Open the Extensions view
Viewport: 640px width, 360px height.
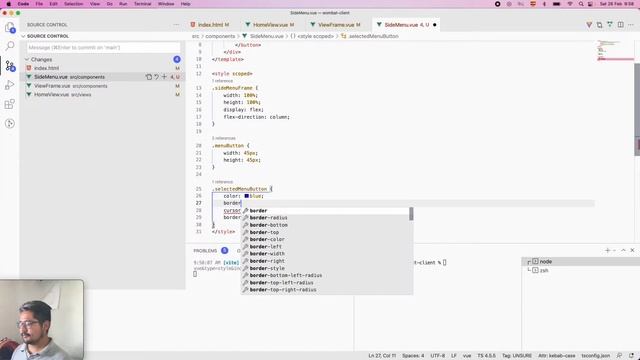point(10,104)
